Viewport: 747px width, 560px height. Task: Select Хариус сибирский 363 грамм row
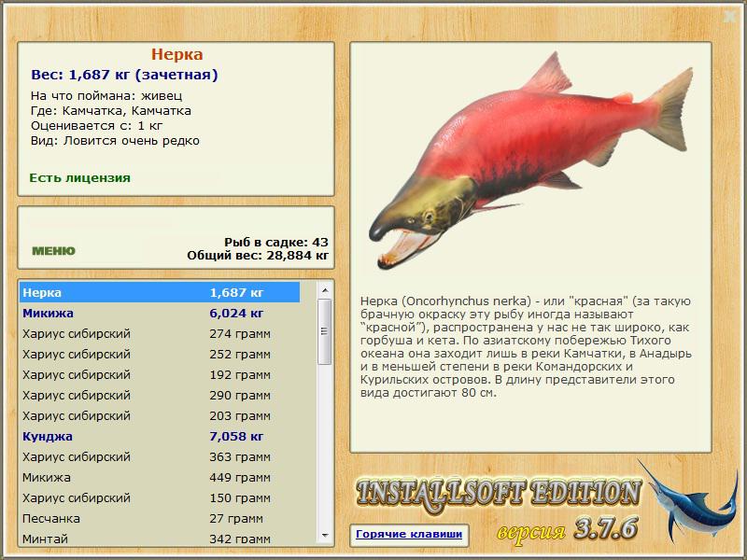click(160, 456)
